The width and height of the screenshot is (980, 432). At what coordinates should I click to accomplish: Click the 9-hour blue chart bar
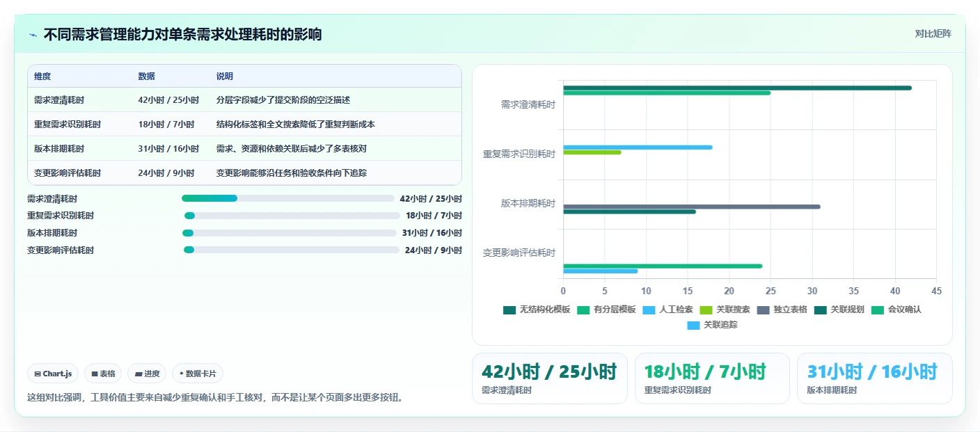point(600,271)
